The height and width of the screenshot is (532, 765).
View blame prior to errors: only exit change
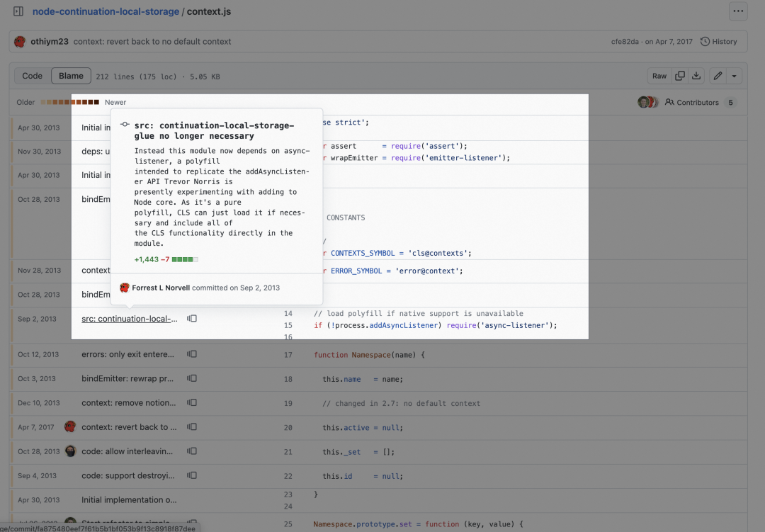(192, 354)
